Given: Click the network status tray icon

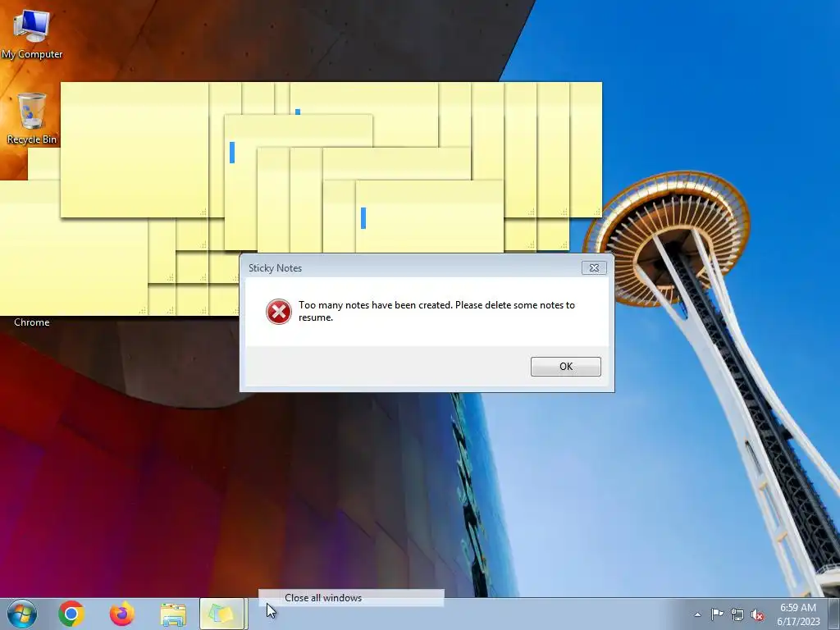Looking at the screenshot, I should 737,614.
